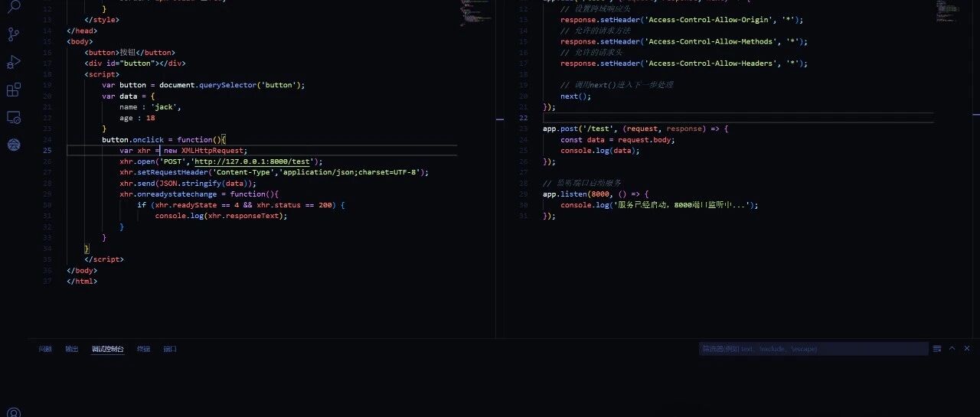Click 'Access-Control-Allow-Origin' header string

(x=708, y=20)
